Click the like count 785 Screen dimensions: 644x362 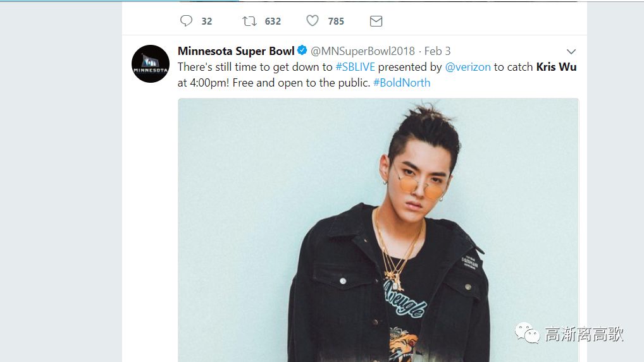336,21
